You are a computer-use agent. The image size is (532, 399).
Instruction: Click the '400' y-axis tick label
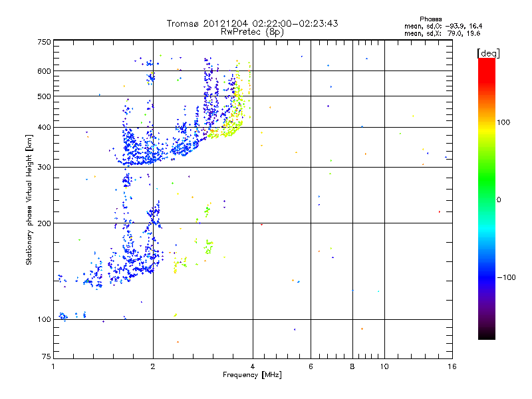point(44,128)
